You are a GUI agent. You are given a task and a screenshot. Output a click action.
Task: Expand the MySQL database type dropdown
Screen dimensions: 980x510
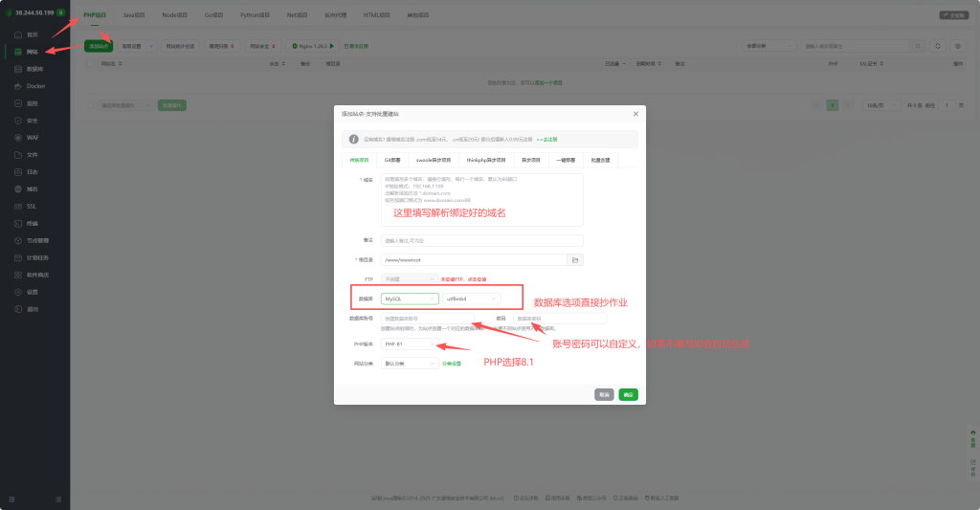click(410, 299)
